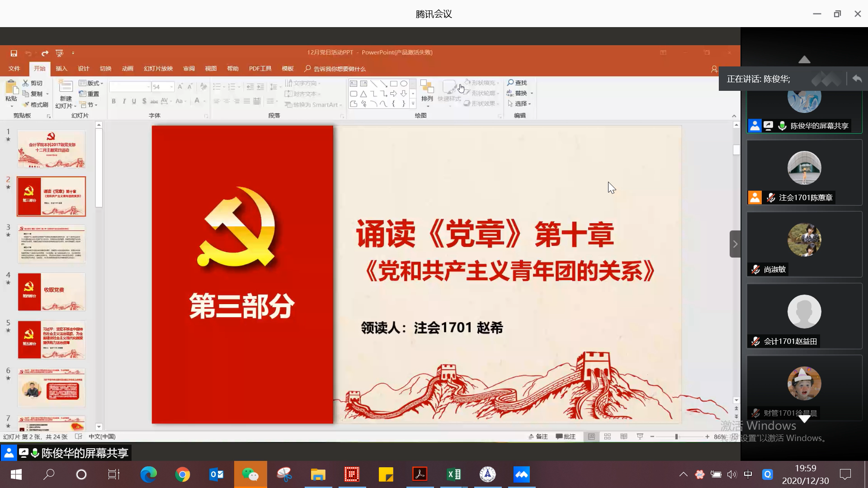Open Microsoft Edge from the taskbar
The height and width of the screenshot is (488, 868).
(x=148, y=474)
